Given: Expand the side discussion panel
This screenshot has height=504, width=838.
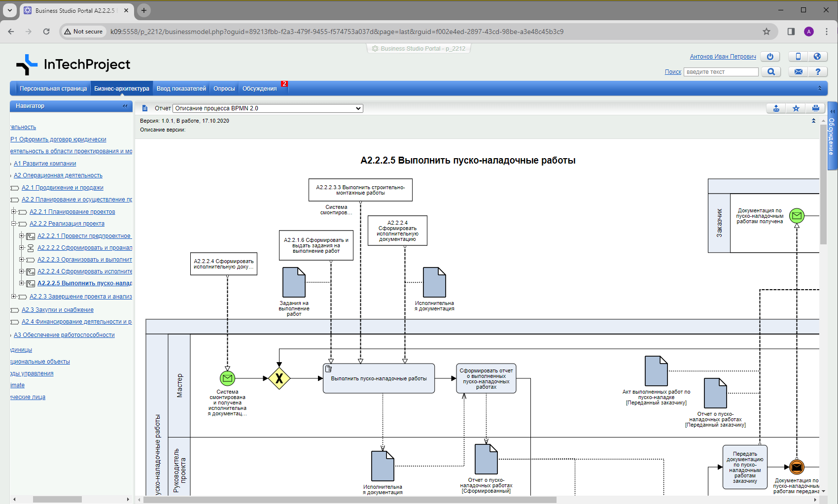Looking at the screenshot, I should coord(832,111).
